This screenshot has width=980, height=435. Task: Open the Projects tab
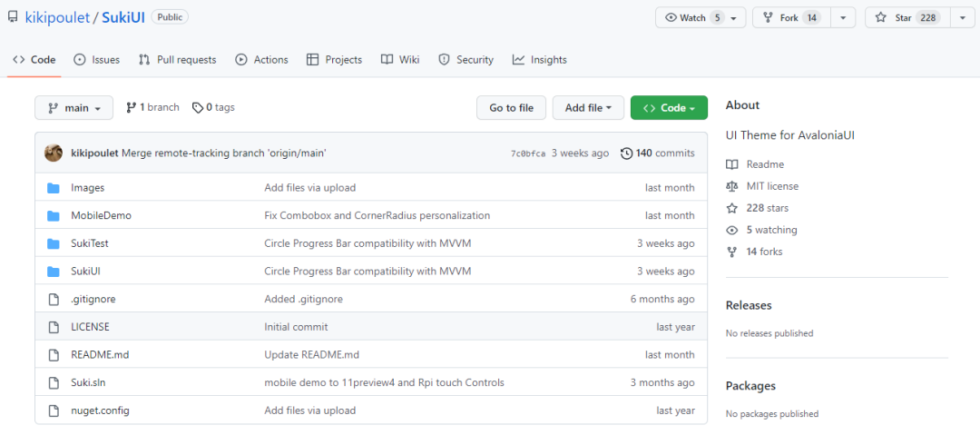(334, 60)
